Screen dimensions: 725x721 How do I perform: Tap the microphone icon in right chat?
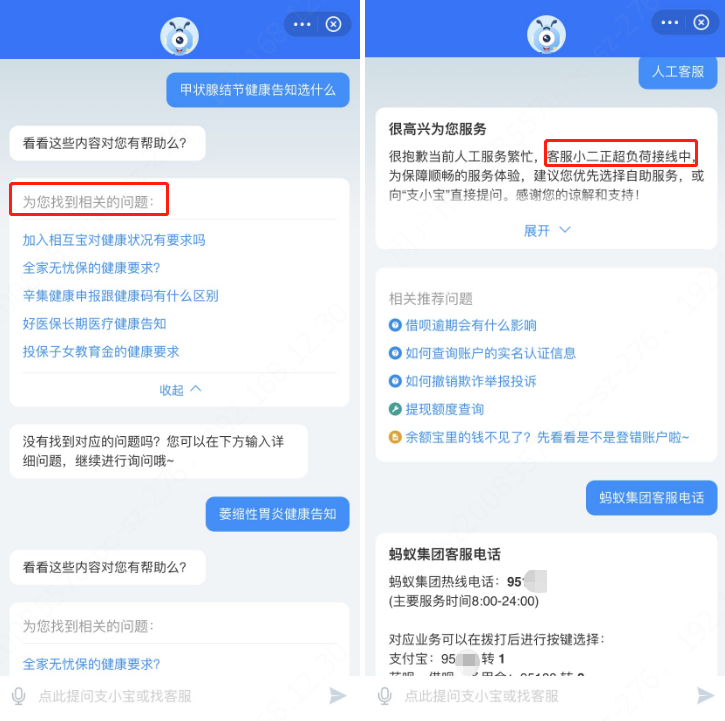[x=385, y=696]
